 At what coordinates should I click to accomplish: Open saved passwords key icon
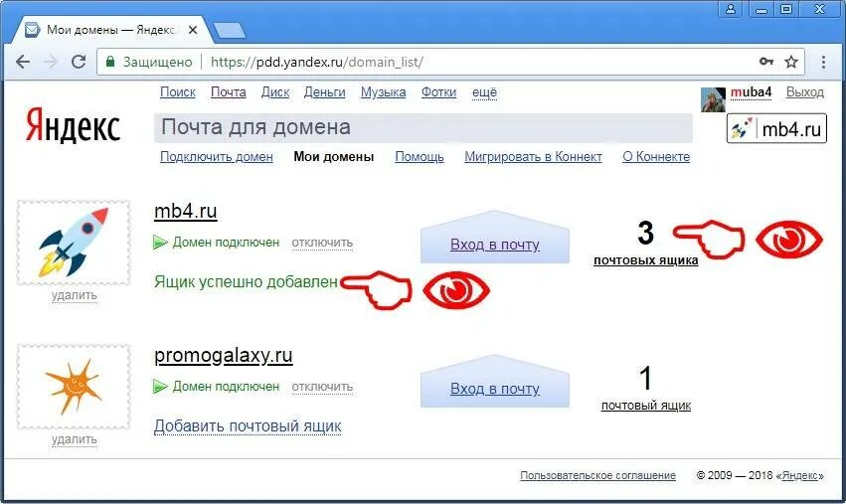point(766,62)
